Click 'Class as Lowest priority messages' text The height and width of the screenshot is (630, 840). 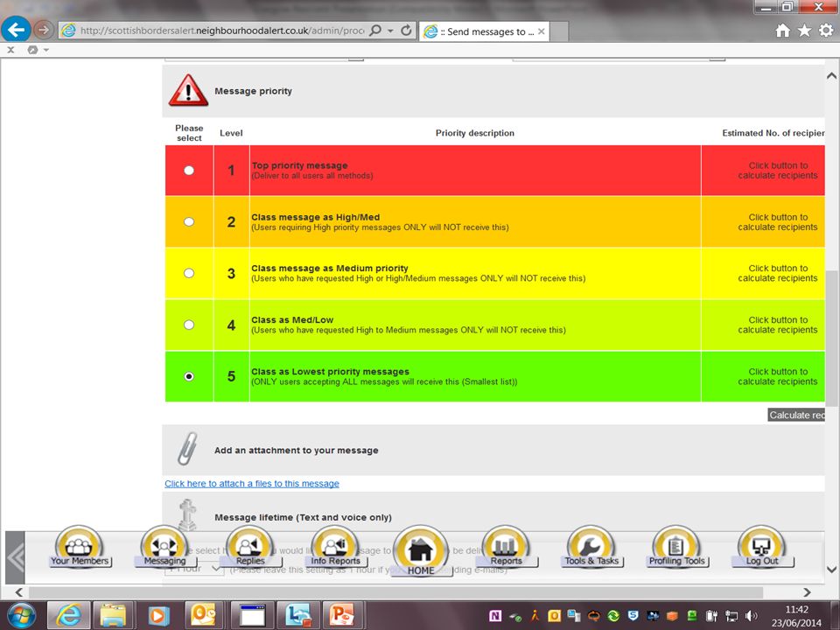(330, 371)
